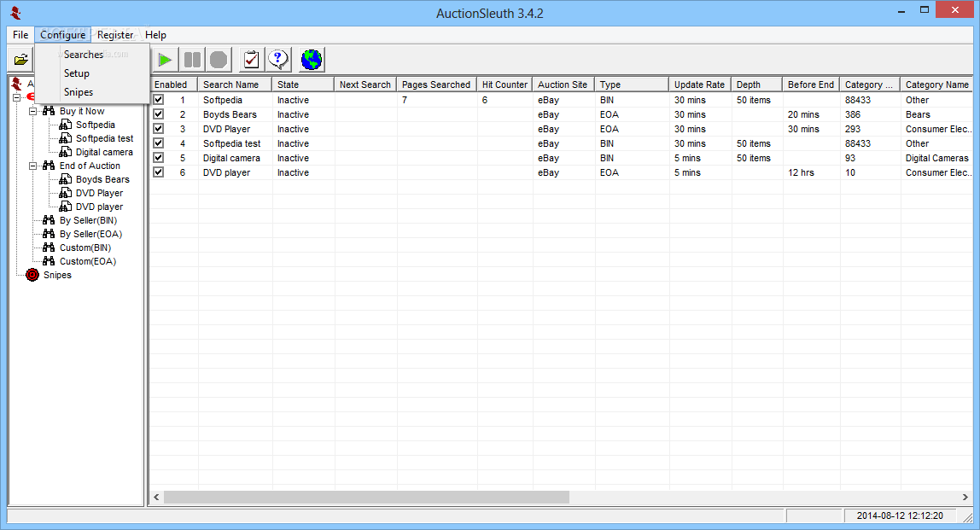Uncheck Enabled box for search 6 DVD player
The width and height of the screenshot is (980, 530).
159,172
